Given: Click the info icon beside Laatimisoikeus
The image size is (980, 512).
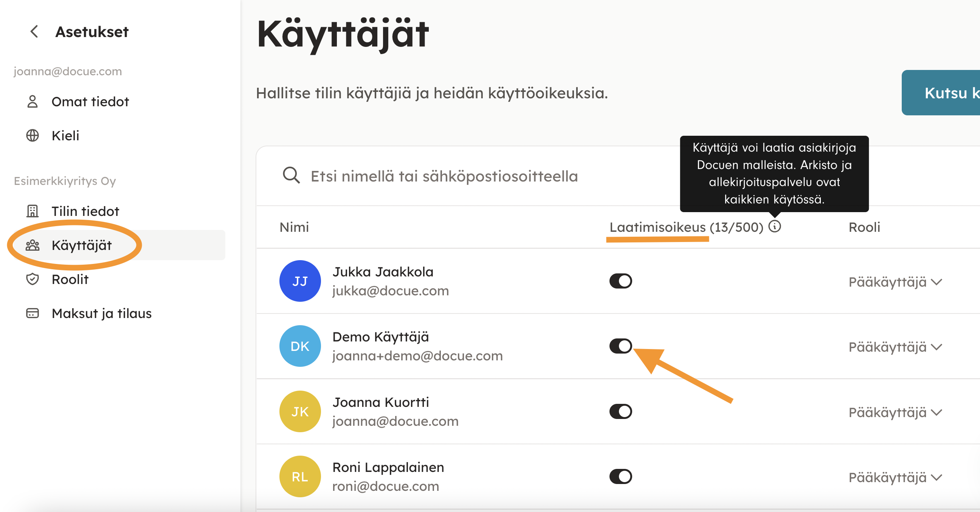Looking at the screenshot, I should (774, 227).
